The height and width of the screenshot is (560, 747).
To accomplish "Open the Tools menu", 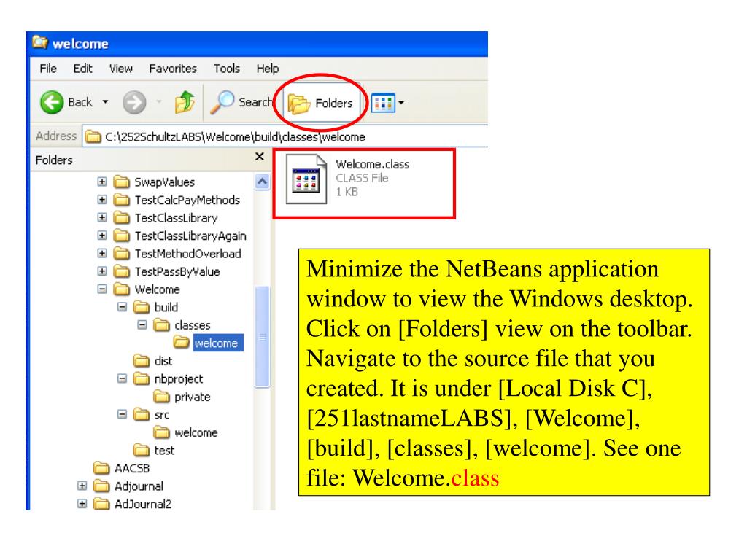I will point(226,69).
